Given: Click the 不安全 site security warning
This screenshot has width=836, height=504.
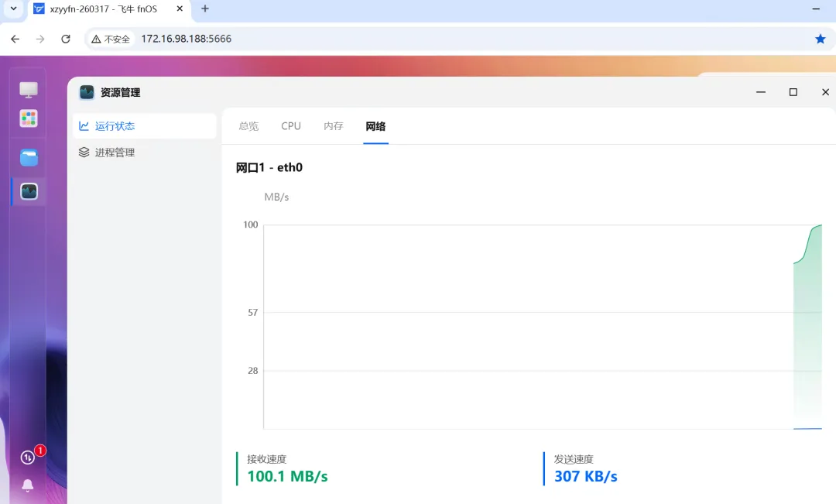Looking at the screenshot, I should click(111, 39).
